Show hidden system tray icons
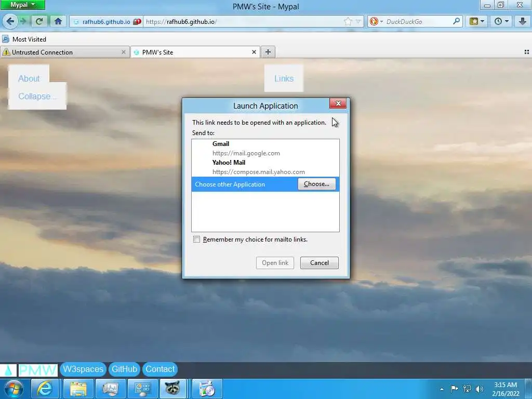Screen dimensions: 532x399 [x=442, y=389]
